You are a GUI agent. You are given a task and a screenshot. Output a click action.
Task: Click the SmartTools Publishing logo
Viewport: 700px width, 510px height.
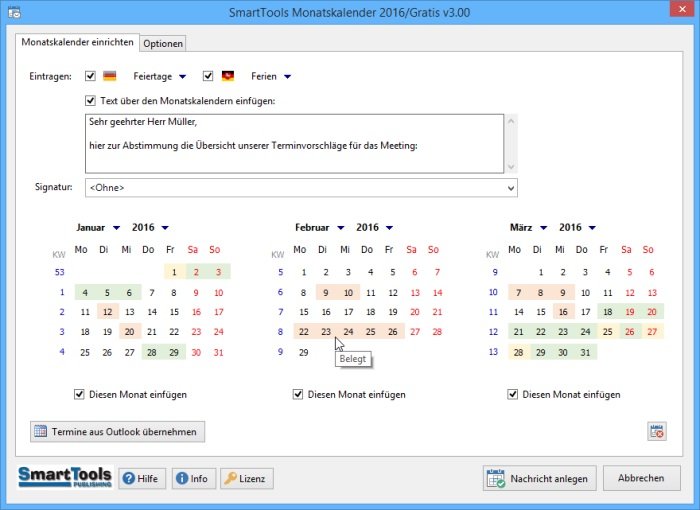click(65, 477)
